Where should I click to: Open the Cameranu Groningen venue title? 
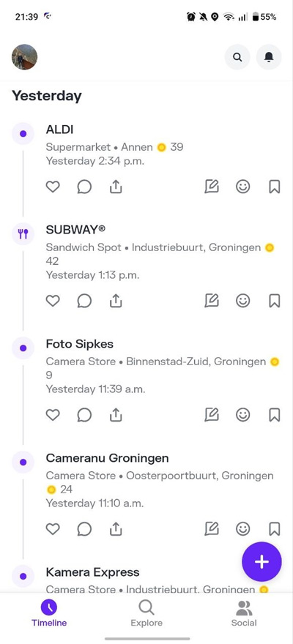click(x=107, y=458)
